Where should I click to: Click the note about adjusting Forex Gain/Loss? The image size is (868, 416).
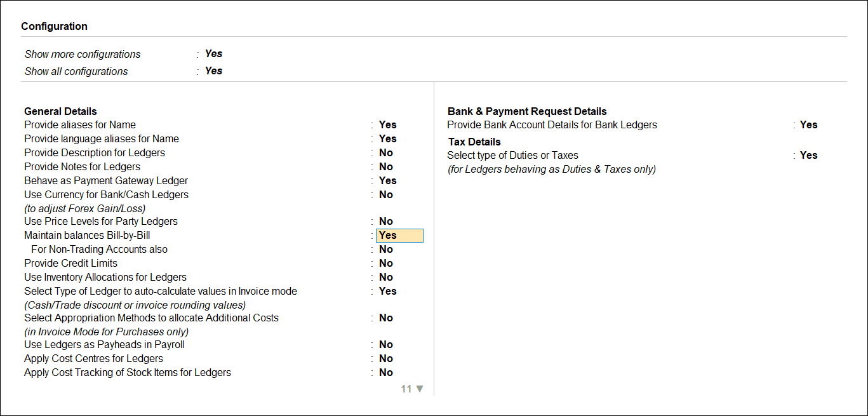pyautogui.click(x=85, y=208)
